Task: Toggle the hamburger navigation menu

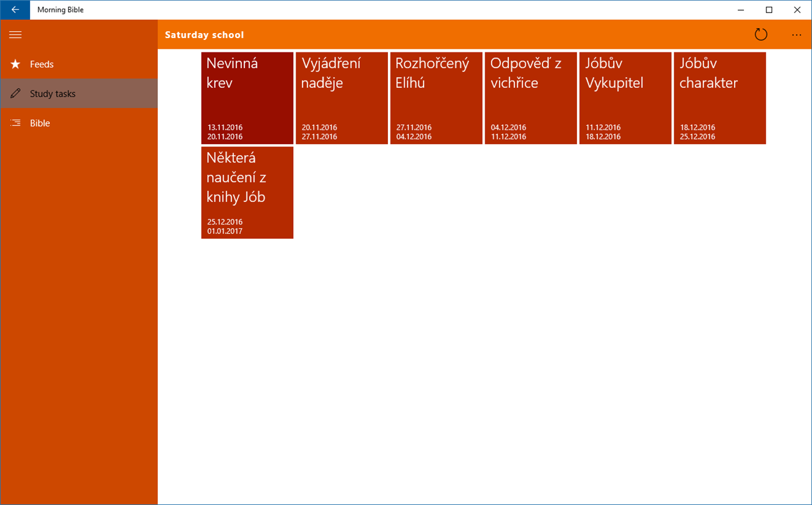Action: [x=16, y=35]
